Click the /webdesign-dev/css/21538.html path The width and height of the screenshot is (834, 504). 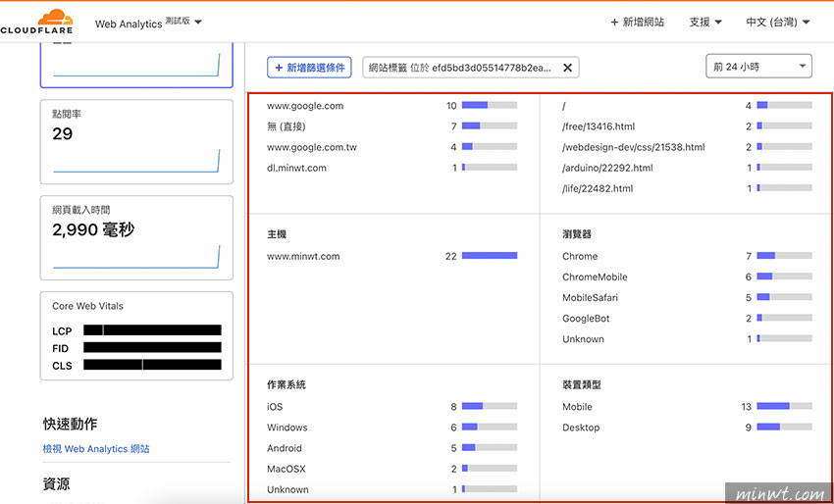(634, 147)
